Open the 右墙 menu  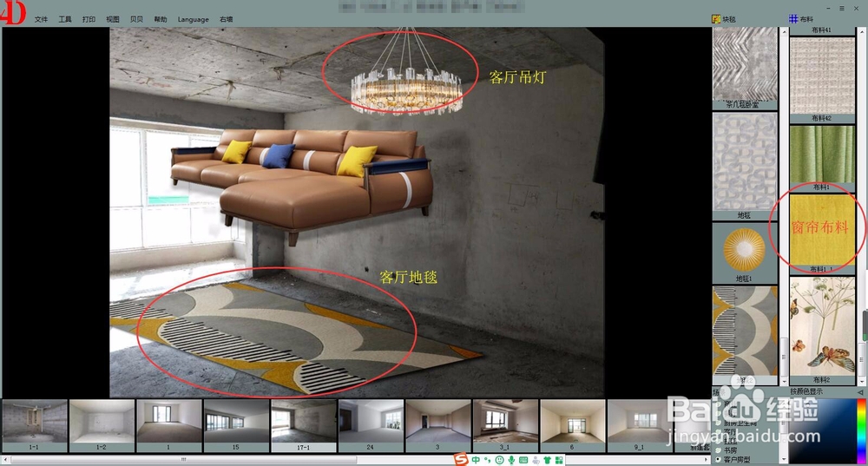point(226,19)
